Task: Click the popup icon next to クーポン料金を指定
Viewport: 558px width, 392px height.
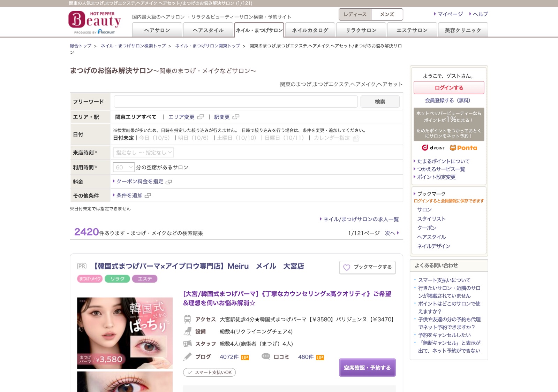Action: [x=169, y=182]
